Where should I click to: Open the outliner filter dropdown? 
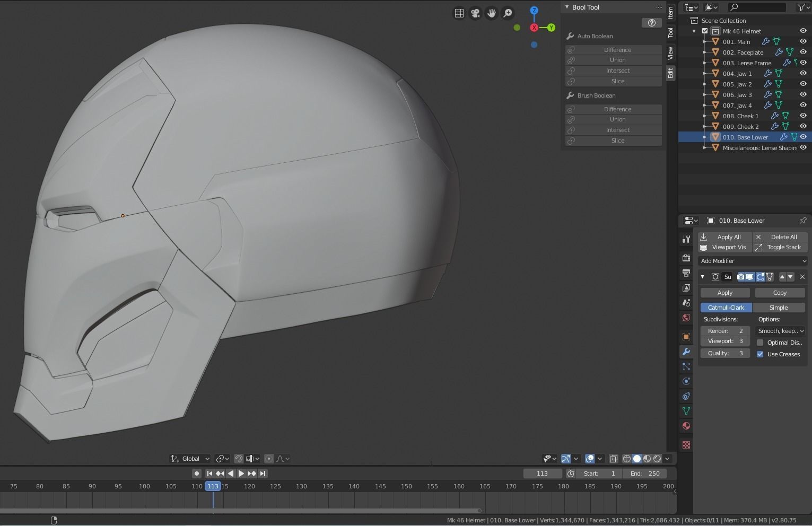click(803, 7)
